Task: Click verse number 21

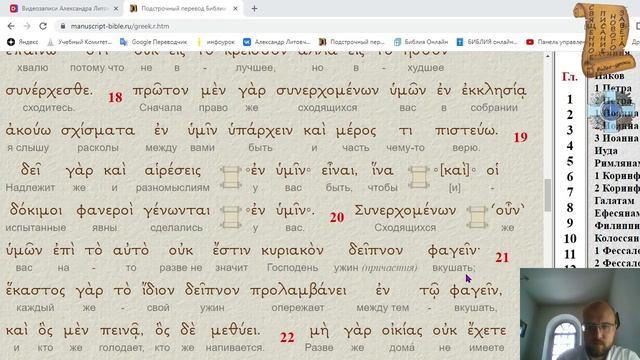Action: coord(502,258)
